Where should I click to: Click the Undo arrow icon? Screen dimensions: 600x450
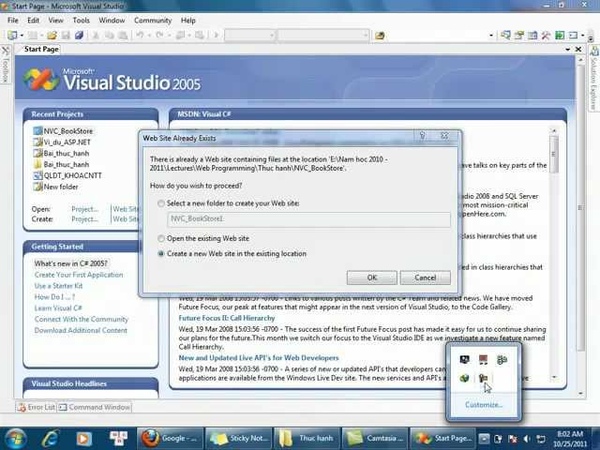[x=140, y=35]
